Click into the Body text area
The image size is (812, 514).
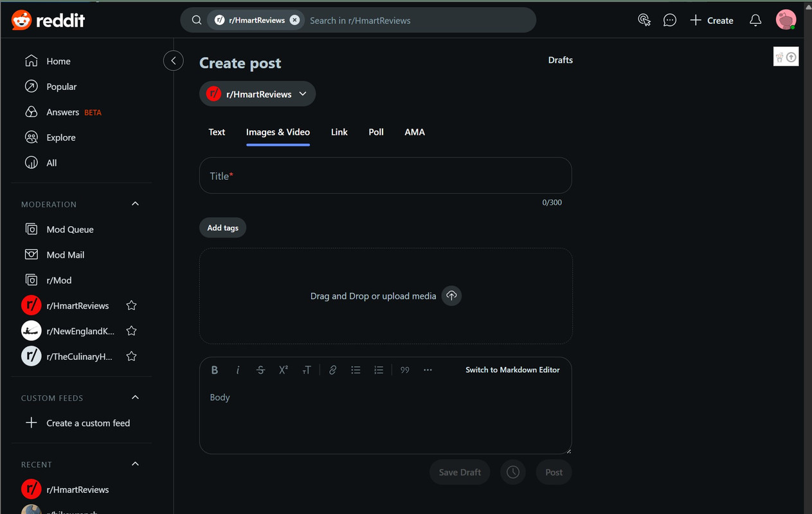385,418
